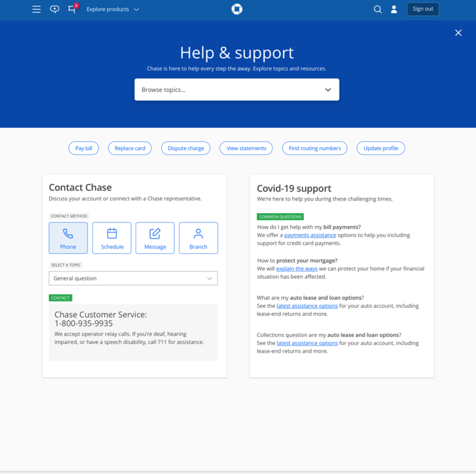Click the Sign out button
Screen dimensions: 476x474
pyautogui.click(x=423, y=9)
